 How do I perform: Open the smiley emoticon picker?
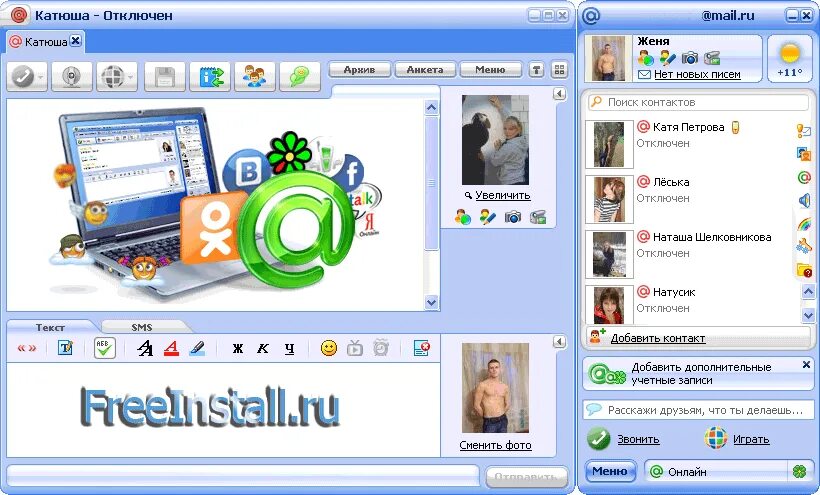click(329, 348)
